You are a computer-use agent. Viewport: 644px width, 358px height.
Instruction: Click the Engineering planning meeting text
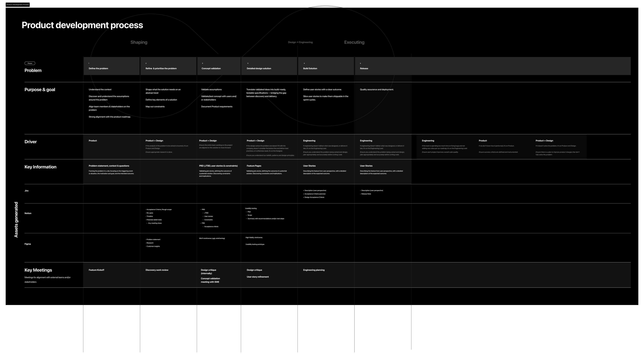tap(314, 270)
